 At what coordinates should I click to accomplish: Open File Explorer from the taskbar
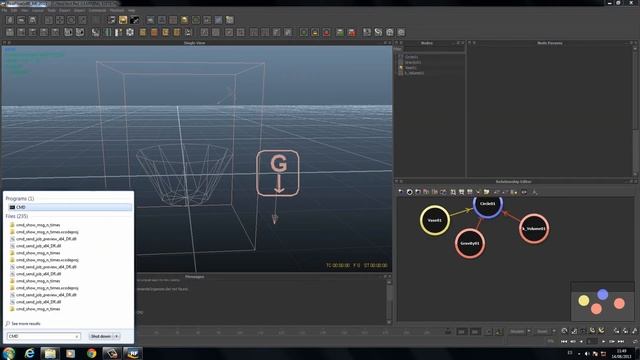pyautogui.click(x=50, y=353)
